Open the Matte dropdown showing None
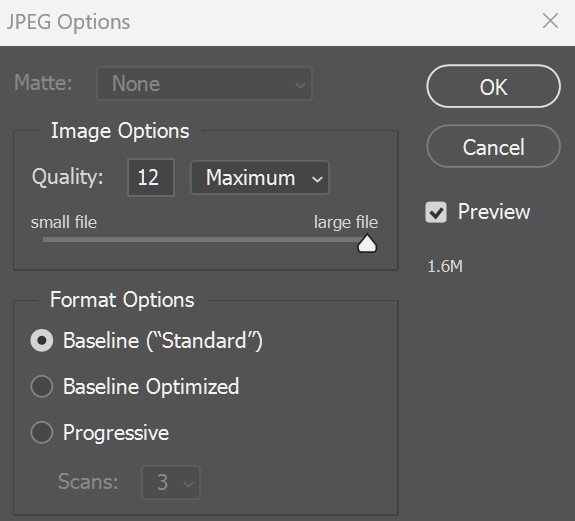 pyautogui.click(x=204, y=84)
